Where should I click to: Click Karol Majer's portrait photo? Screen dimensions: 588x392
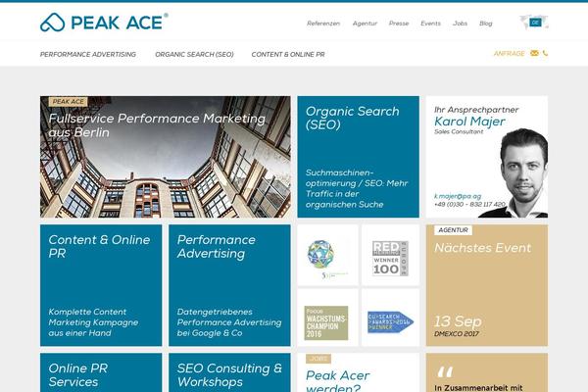click(x=519, y=173)
